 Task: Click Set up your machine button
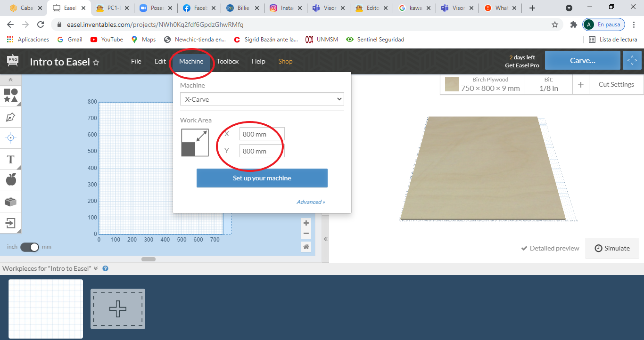(x=262, y=178)
